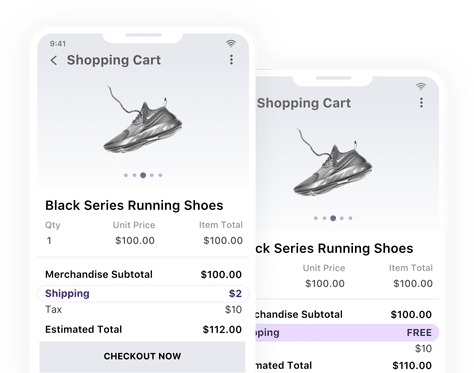The height and width of the screenshot is (373, 474).
Task: Open the three-dot menu on left phone
Action: click(231, 60)
